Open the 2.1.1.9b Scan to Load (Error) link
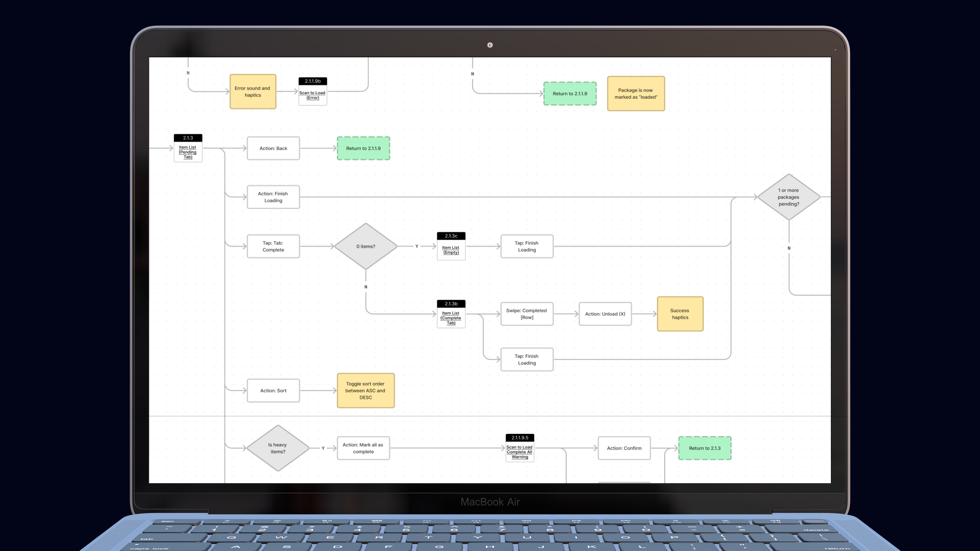Viewport: 980px width, 551px height. click(x=312, y=95)
